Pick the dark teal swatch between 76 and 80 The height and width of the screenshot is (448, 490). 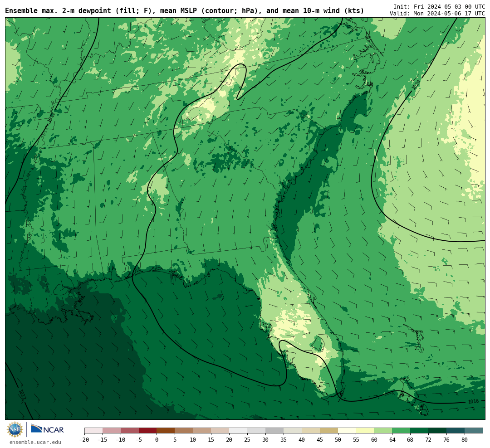click(456, 431)
